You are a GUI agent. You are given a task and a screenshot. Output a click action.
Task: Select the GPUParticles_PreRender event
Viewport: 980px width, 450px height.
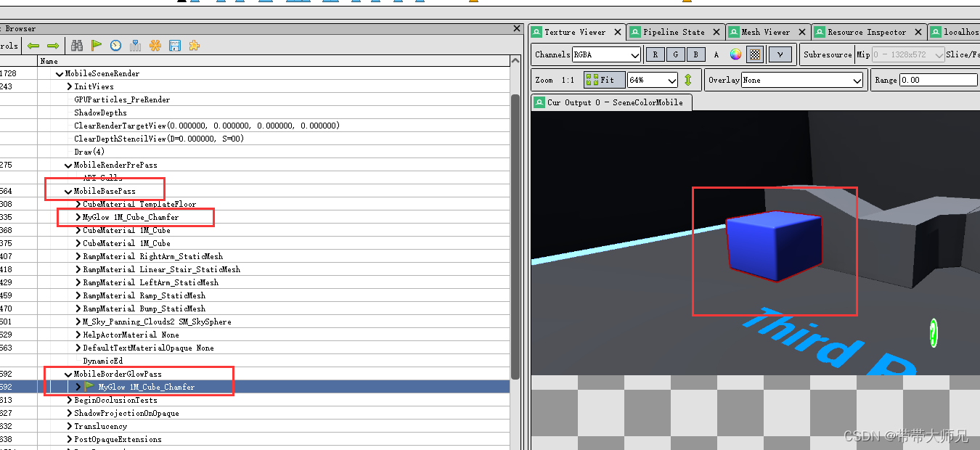click(122, 99)
